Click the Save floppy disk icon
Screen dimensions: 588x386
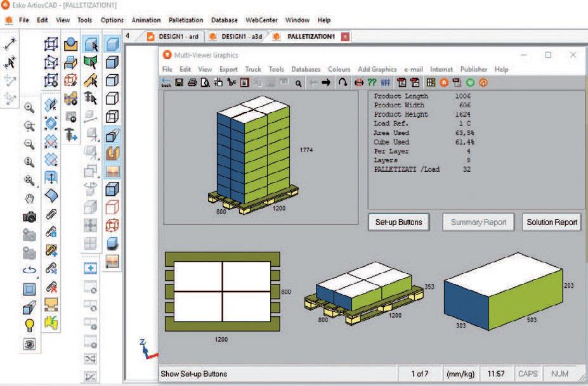point(180,82)
